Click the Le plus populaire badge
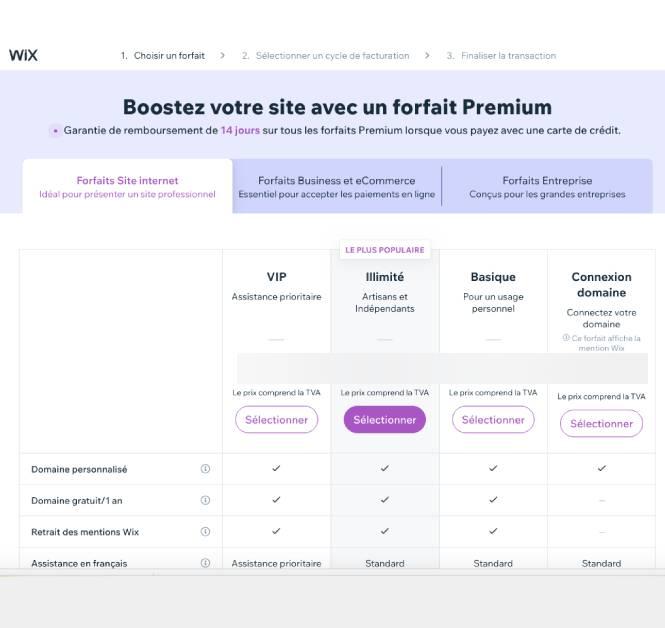Screen dimensions: 665x628 pos(384,250)
